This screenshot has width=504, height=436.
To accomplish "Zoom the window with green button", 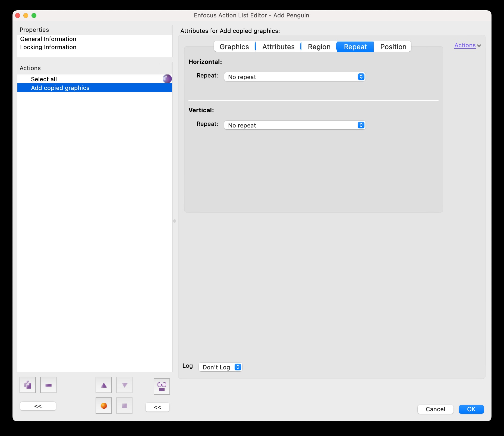I will point(34,15).
